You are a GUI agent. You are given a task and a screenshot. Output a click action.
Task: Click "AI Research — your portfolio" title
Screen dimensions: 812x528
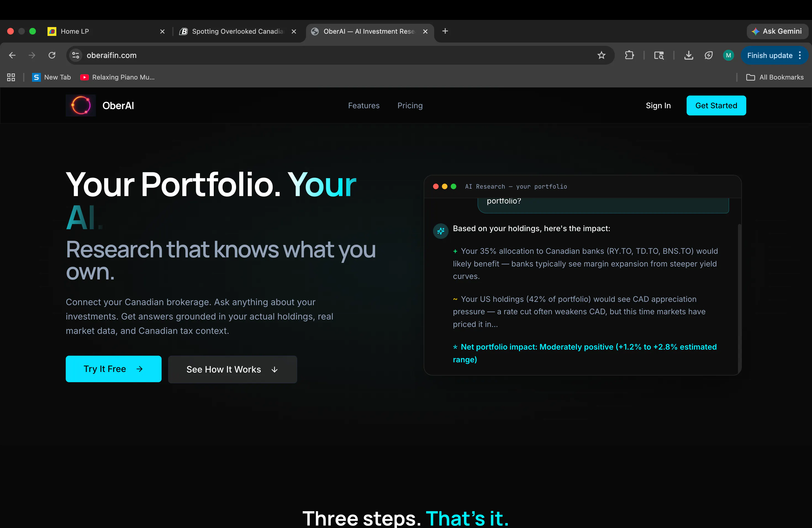click(516, 187)
